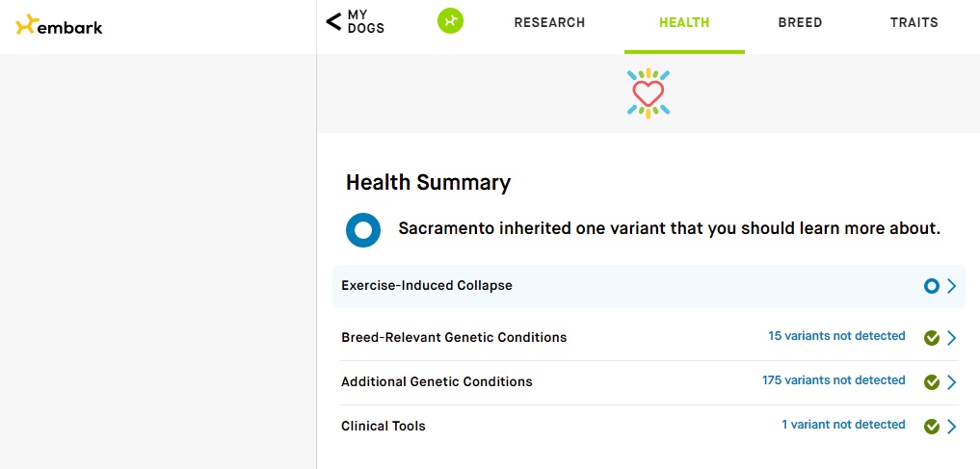Select the Health tab

(684, 23)
